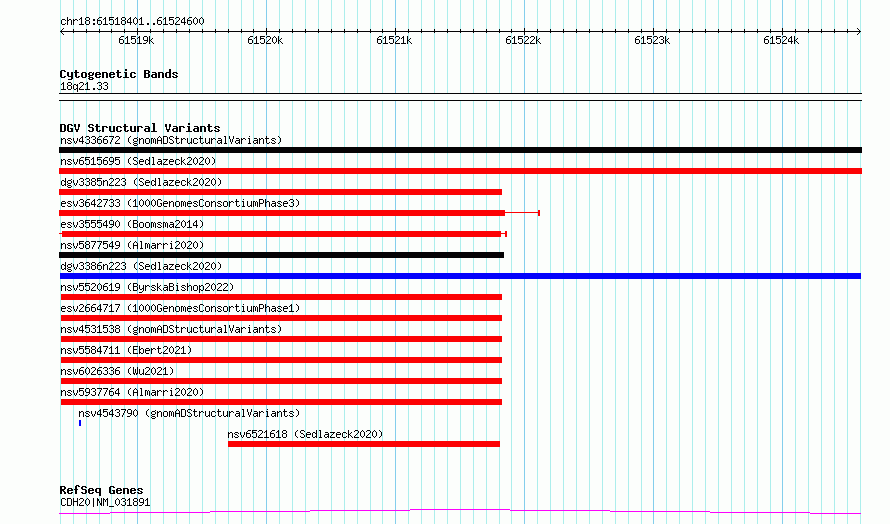Click the red nsv6026336 variant bar
Screen dimensions: 890x524
click(282, 382)
